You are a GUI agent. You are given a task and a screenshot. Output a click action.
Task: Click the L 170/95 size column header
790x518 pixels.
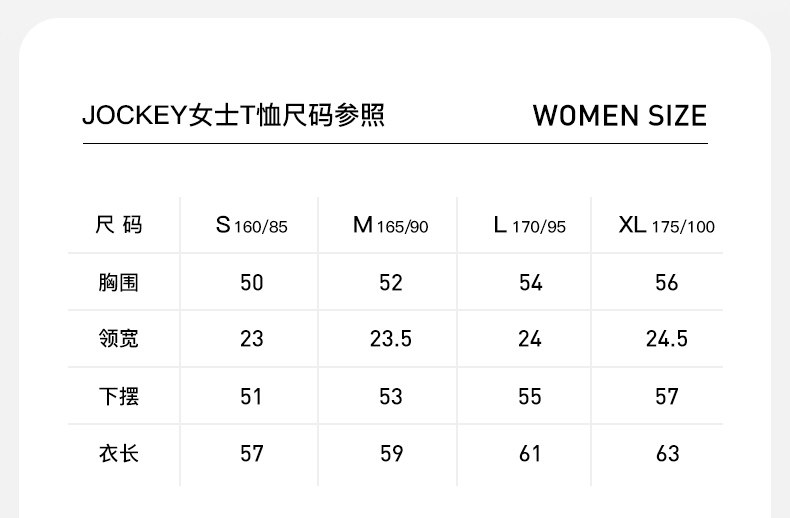(x=529, y=225)
